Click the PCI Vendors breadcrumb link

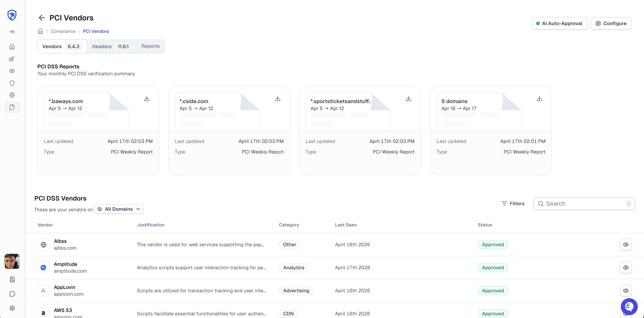[x=96, y=31]
